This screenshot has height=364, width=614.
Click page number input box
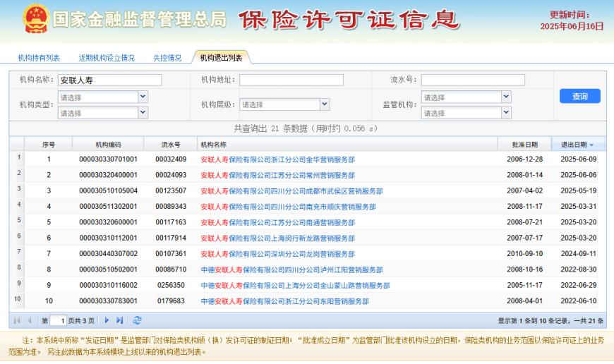tap(58, 320)
